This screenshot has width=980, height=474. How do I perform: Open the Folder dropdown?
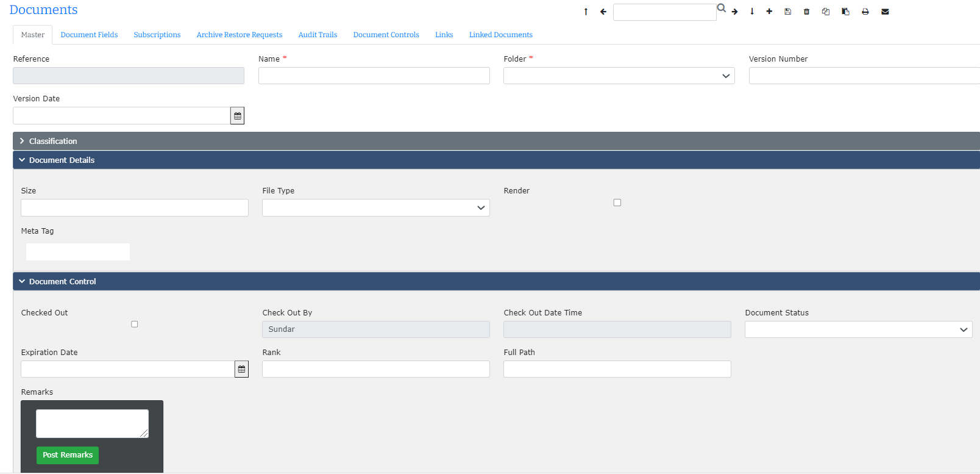[x=619, y=76]
